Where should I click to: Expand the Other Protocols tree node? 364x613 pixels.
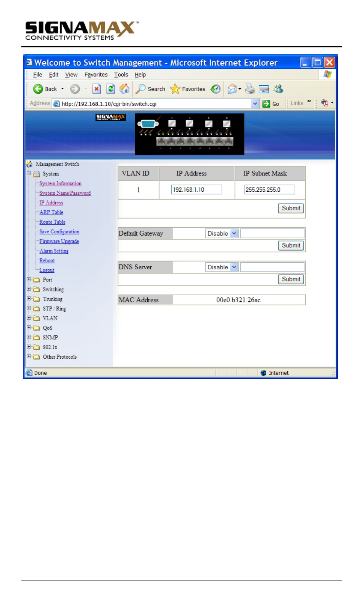29,356
